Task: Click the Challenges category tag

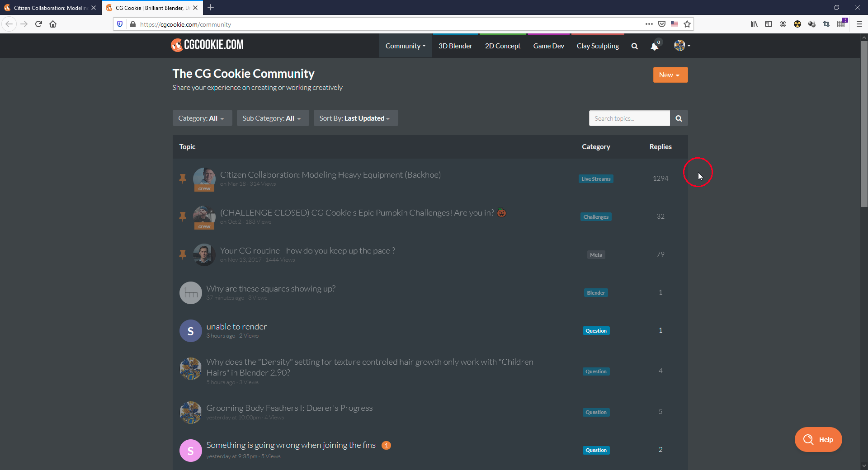Action: 596,217
